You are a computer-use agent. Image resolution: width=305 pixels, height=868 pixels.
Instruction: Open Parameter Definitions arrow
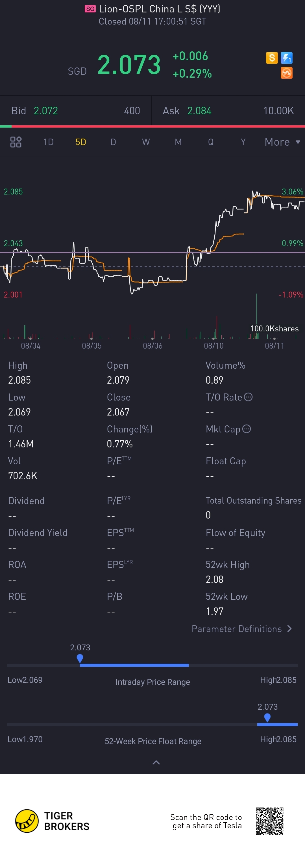pyautogui.click(x=289, y=629)
